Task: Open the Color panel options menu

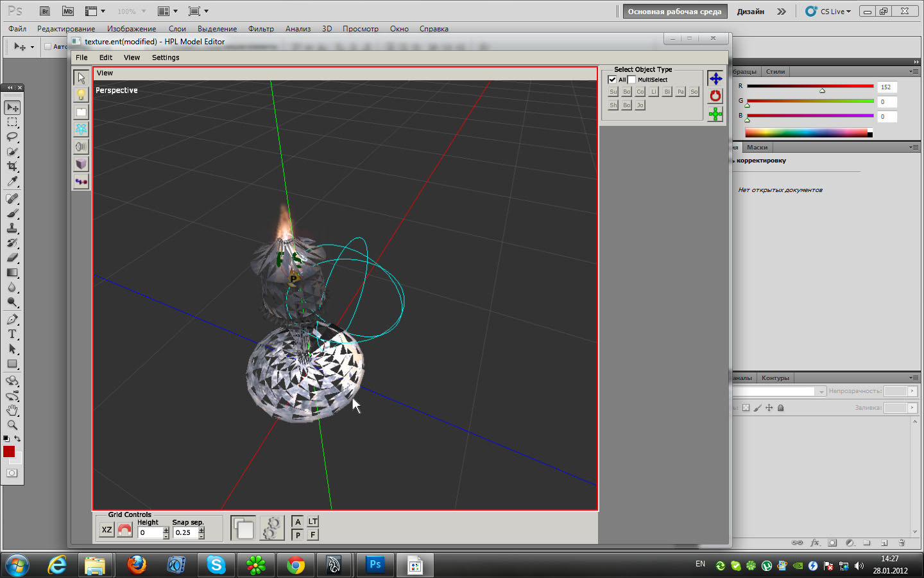Action: tap(913, 71)
